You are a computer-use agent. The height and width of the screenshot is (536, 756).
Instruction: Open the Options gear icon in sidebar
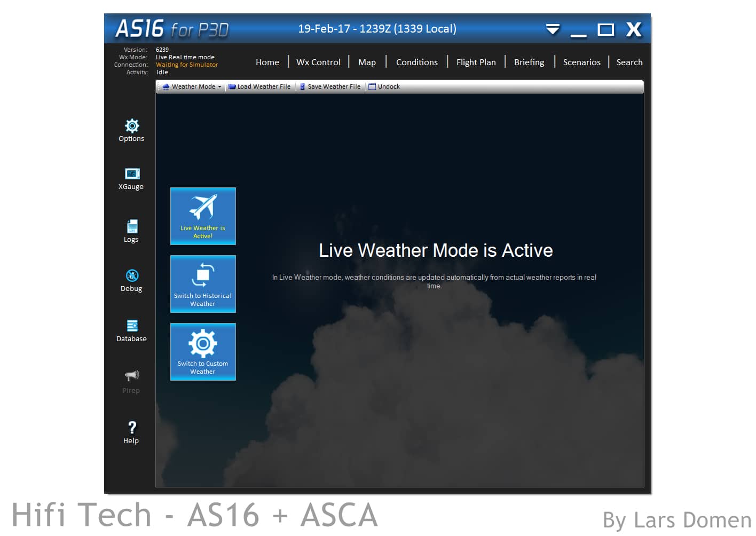131,126
